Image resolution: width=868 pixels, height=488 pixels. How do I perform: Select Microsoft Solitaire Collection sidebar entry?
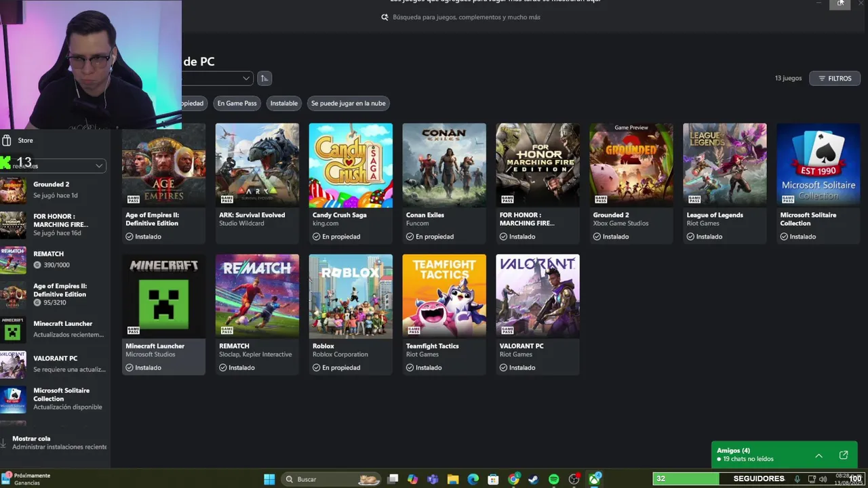54,399
